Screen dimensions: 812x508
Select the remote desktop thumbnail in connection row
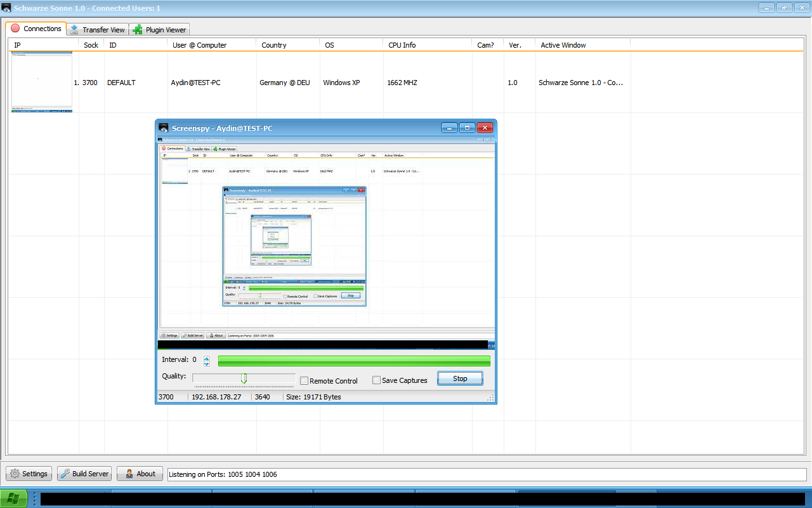(x=42, y=83)
